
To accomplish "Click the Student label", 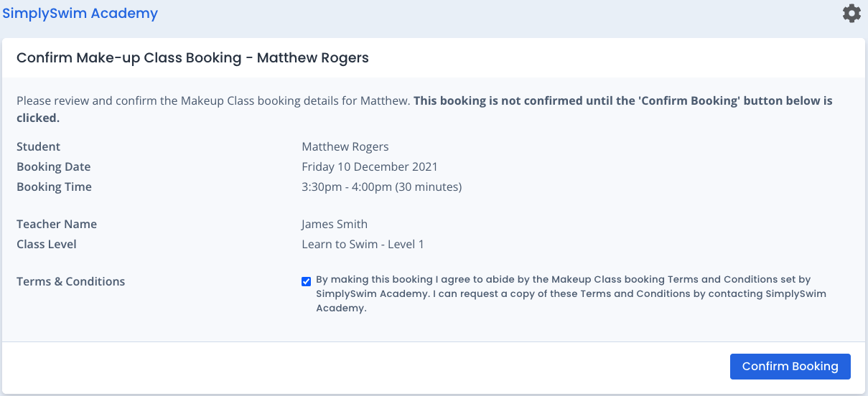I will point(39,146).
